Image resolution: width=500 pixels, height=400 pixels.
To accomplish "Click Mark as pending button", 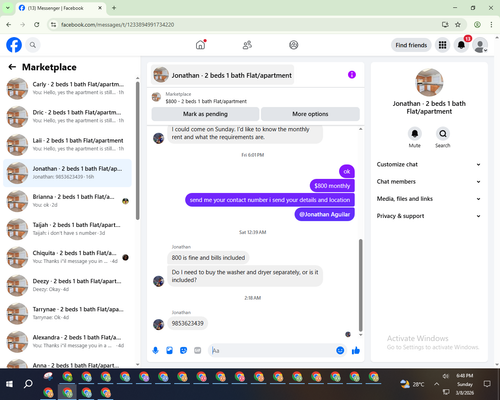I will 205,114.
